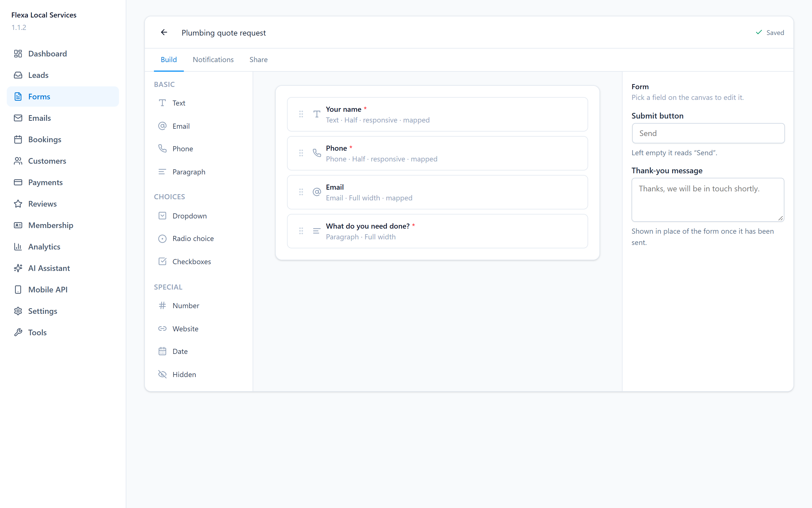Click the Number hash icon
812x508 pixels.
[x=162, y=305]
